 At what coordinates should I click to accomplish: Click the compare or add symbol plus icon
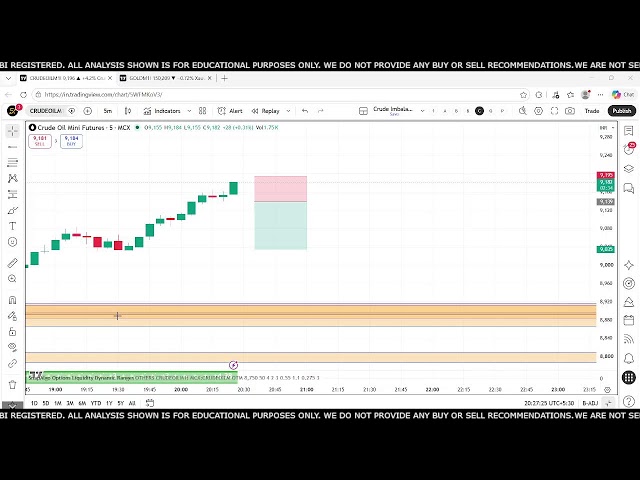(x=87, y=111)
